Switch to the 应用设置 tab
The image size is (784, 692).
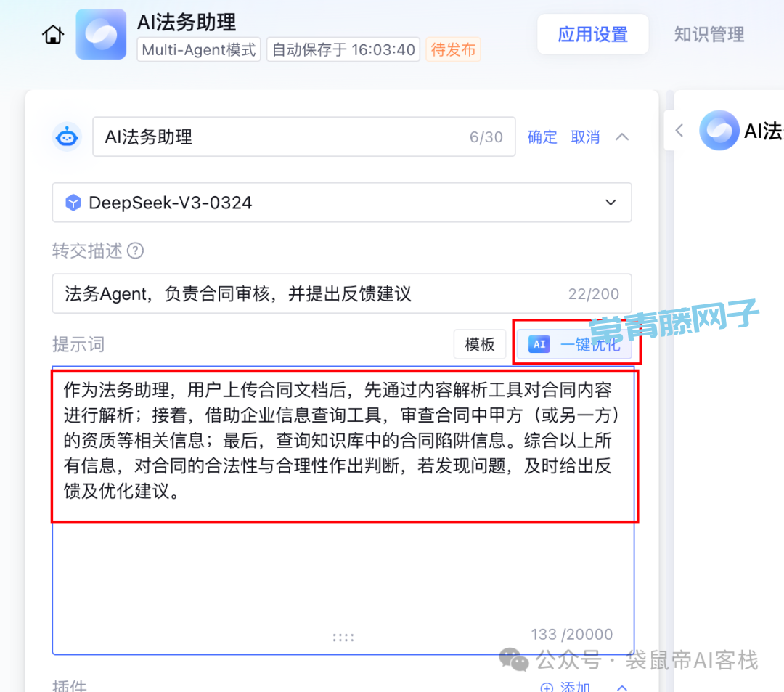point(593,35)
